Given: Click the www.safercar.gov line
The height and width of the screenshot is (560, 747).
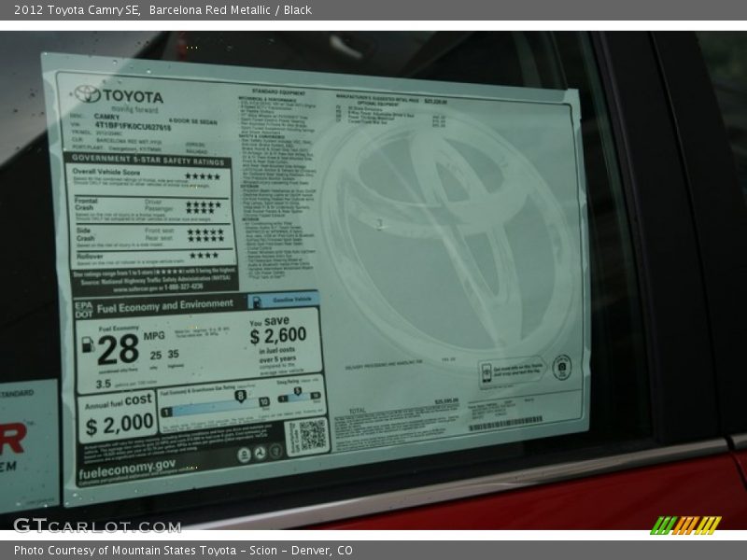Looking at the screenshot, I should pos(158,288).
